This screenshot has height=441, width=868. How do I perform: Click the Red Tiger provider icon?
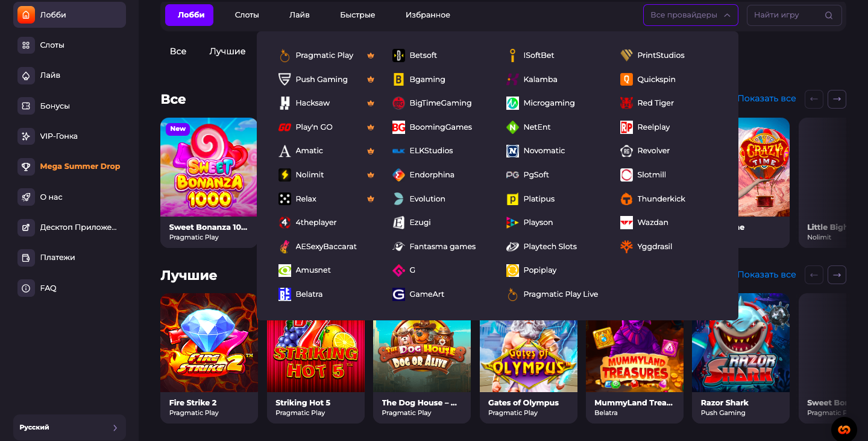626,103
